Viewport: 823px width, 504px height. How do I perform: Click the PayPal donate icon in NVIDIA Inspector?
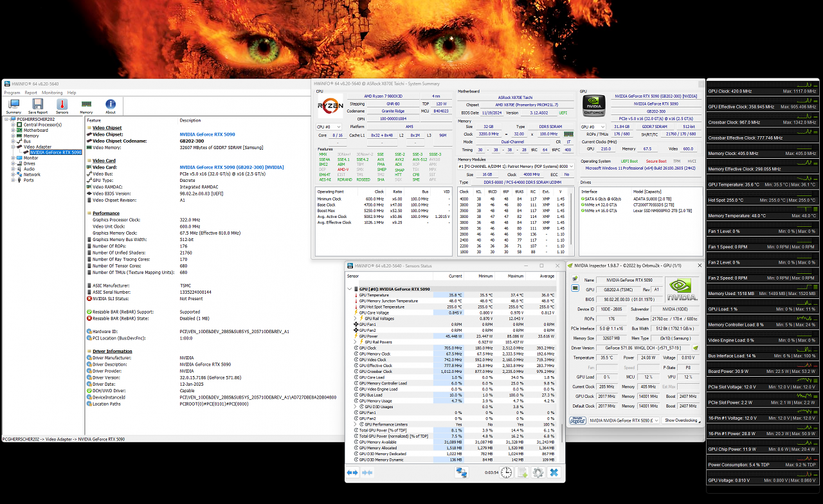point(578,420)
